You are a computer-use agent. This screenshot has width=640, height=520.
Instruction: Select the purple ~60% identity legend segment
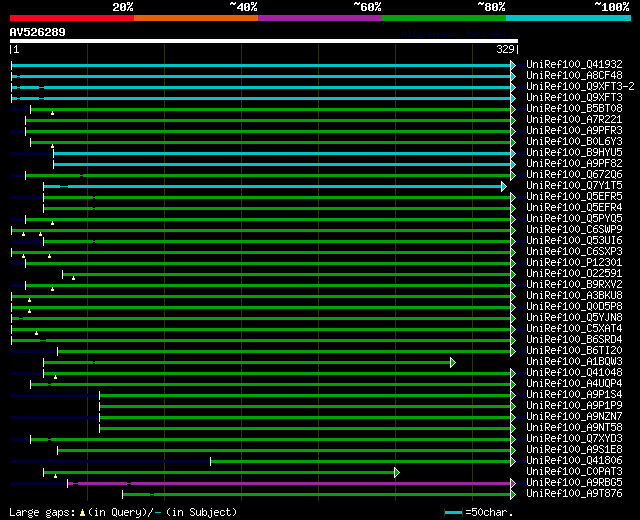point(319,17)
